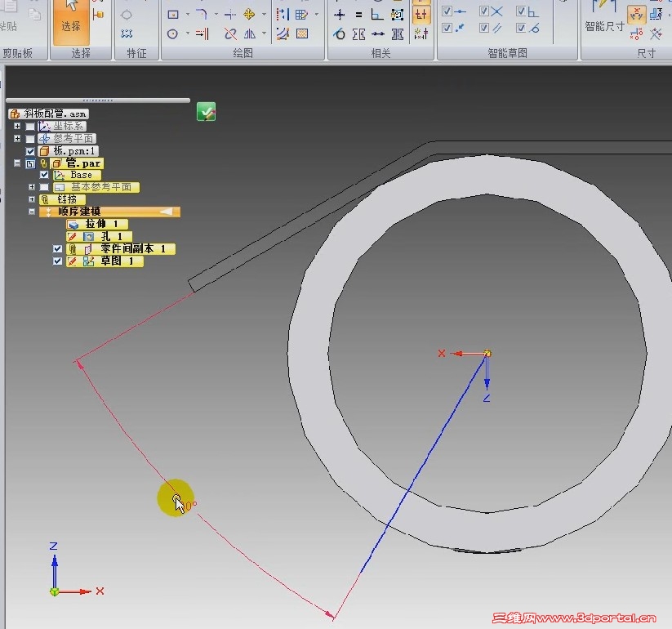Click the Relationship Handles icon

tap(421, 33)
